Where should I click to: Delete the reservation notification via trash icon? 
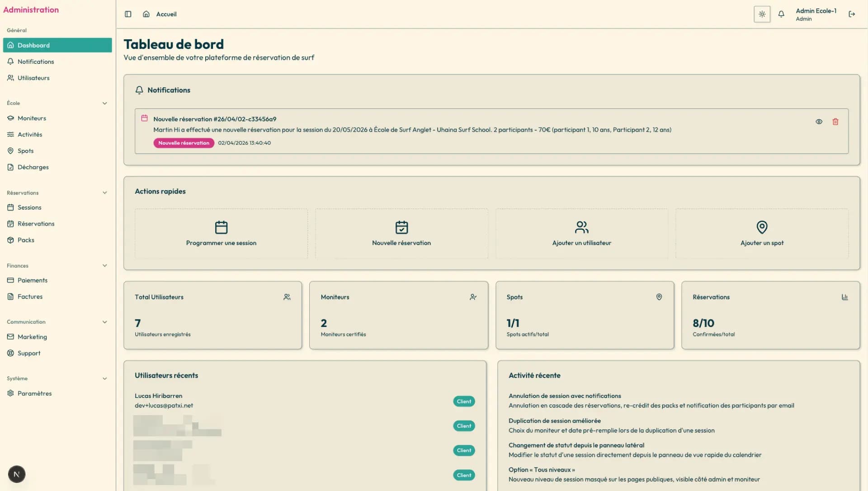835,122
